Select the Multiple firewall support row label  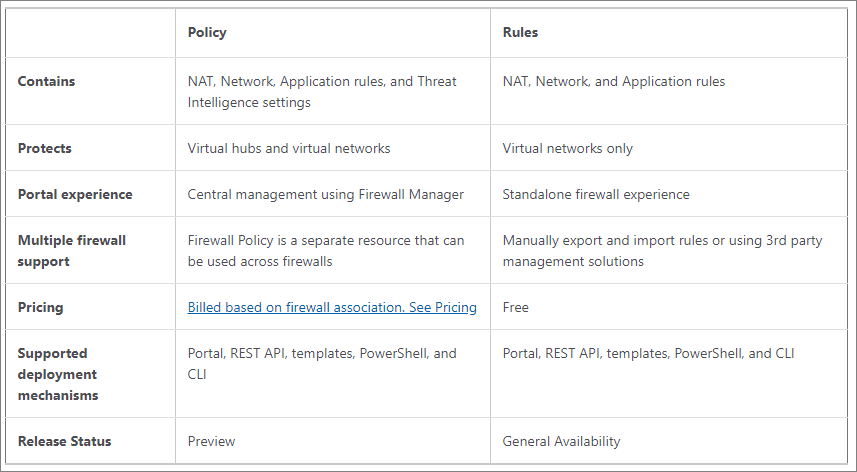pyautogui.click(x=72, y=251)
